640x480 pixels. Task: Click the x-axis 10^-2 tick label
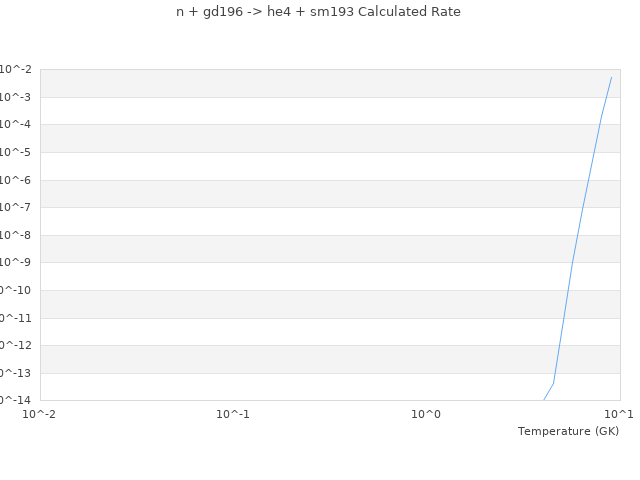point(40,414)
